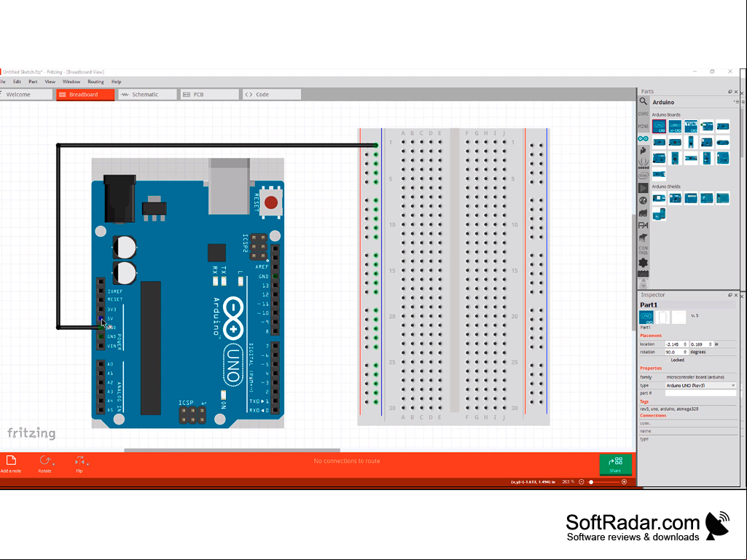Click the Part1 title in Inspector

(x=649, y=305)
